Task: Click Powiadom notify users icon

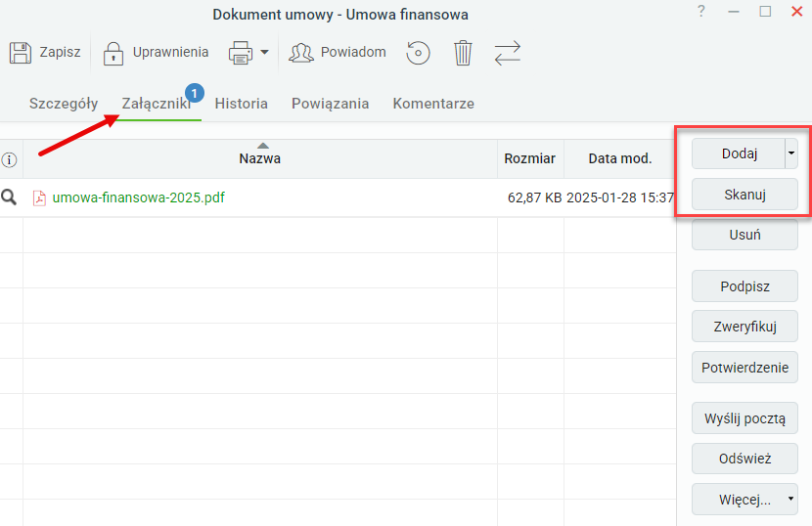Action: point(301,53)
